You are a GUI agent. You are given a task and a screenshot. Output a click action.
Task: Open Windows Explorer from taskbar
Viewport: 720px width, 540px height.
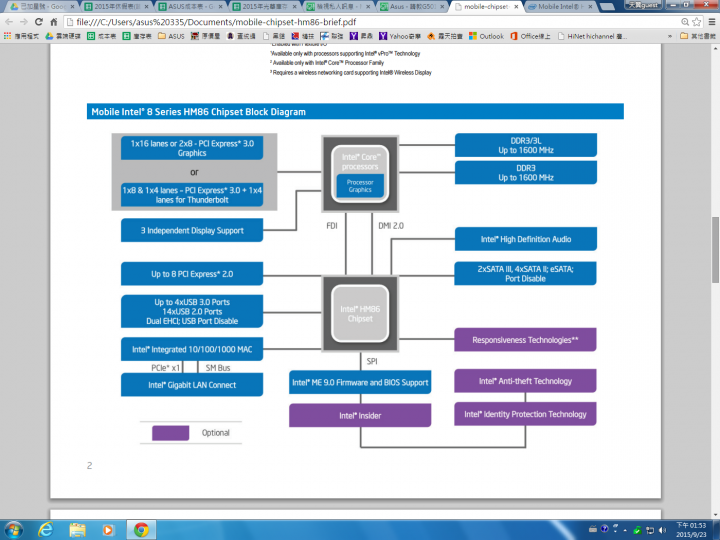point(77,530)
